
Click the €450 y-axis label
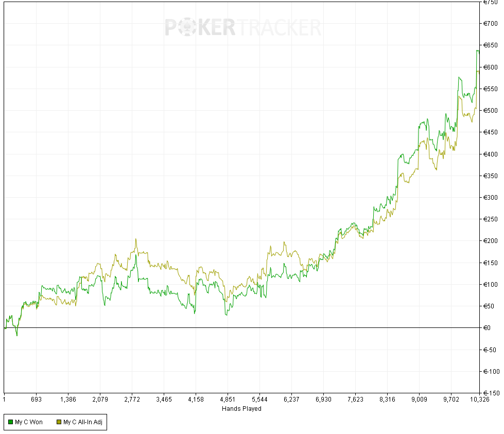coord(490,132)
